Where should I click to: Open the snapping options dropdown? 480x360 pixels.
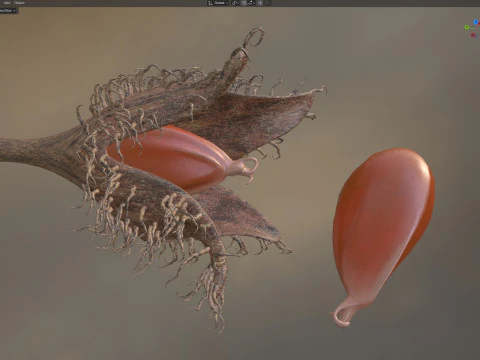pos(252,3)
